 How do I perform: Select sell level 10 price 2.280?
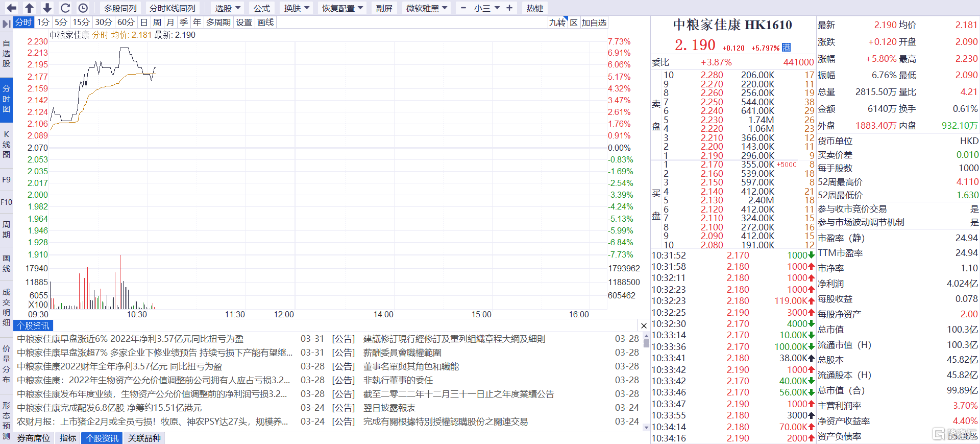(712, 75)
